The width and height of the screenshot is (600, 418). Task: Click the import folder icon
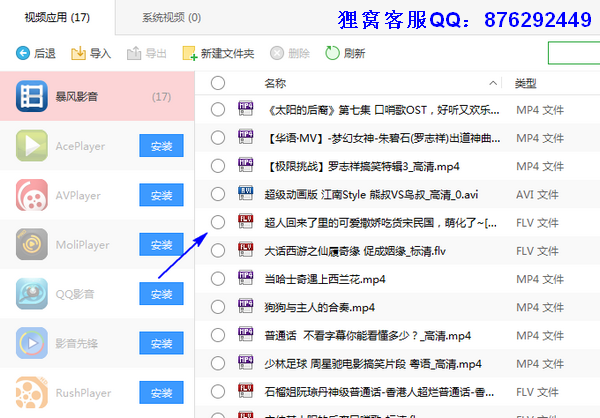pos(78,53)
